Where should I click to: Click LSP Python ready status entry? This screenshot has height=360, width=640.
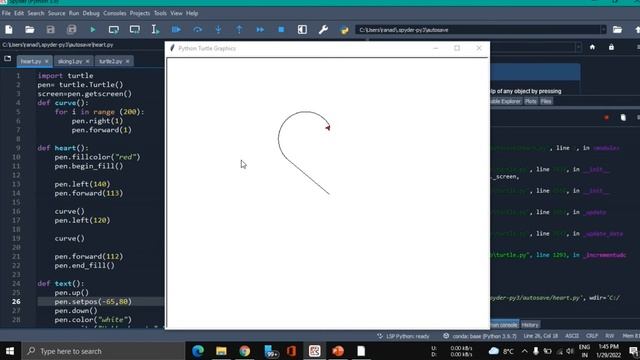[403, 336]
